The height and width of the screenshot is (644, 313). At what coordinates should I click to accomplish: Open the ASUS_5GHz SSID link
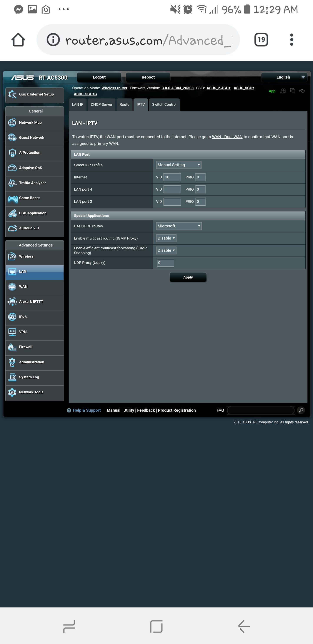click(244, 88)
